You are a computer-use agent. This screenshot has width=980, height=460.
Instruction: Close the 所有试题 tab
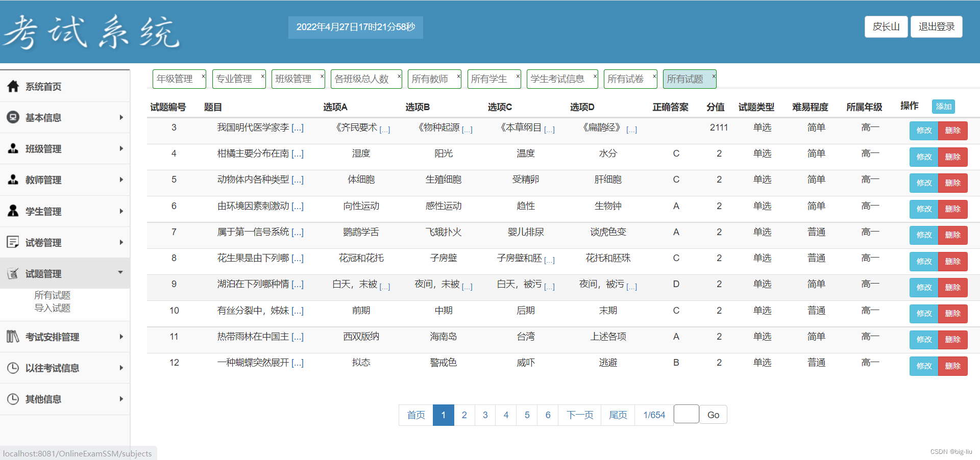[x=714, y=76]
